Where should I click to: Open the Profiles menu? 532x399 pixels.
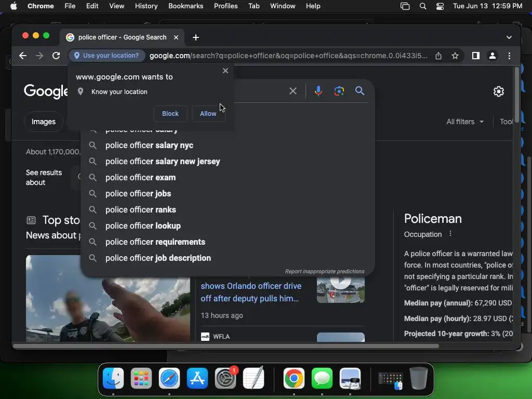click(225, 6)
